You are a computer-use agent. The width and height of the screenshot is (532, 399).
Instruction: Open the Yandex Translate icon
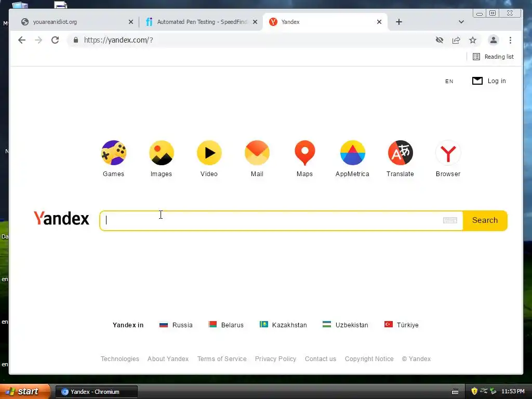point(401,153)
